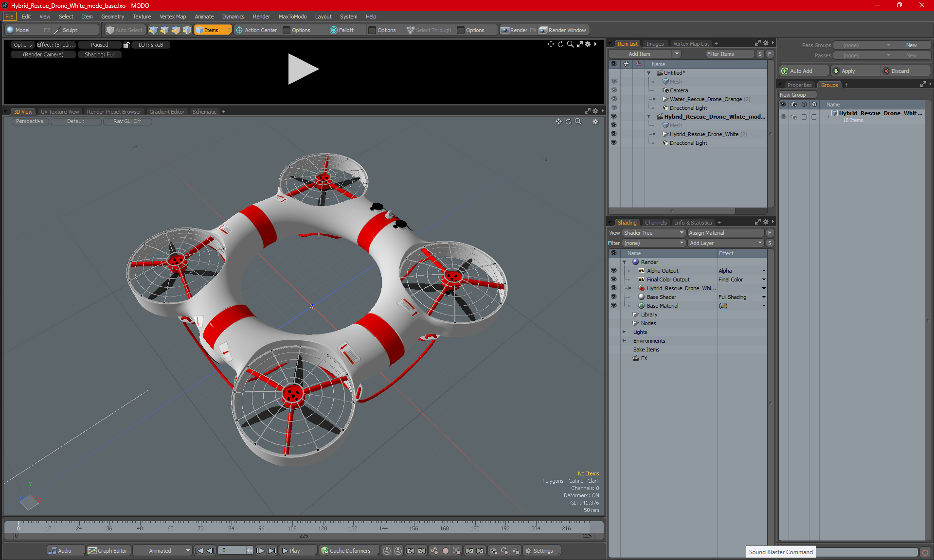Toggle Base Material visibility
The height and width of the screenshot is (560, 934).
(613, 306)
